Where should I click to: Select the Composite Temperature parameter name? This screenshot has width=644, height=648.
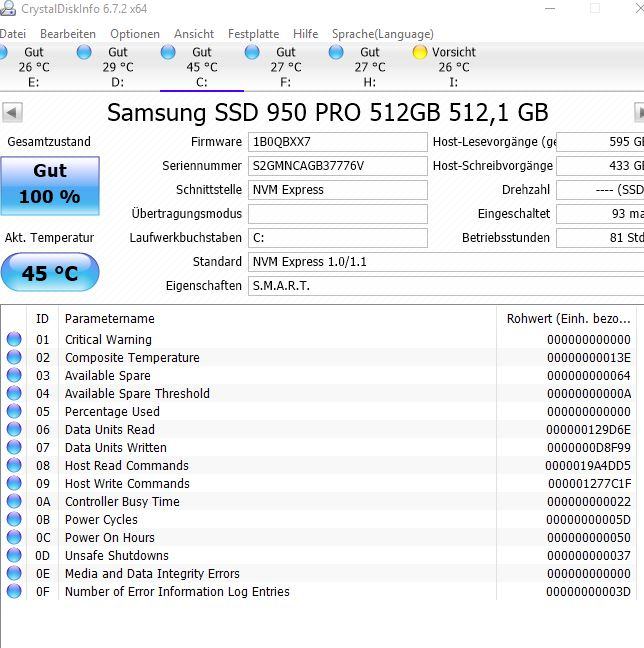pos(132,358)
